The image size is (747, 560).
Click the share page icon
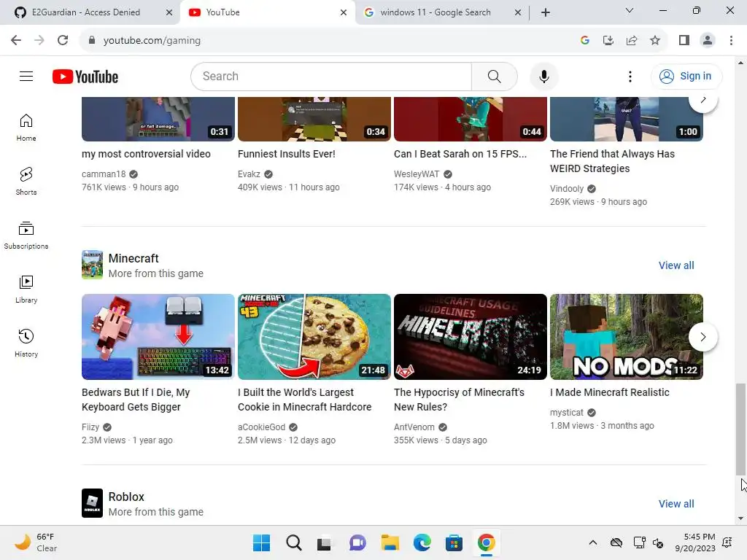coord(632,41)
